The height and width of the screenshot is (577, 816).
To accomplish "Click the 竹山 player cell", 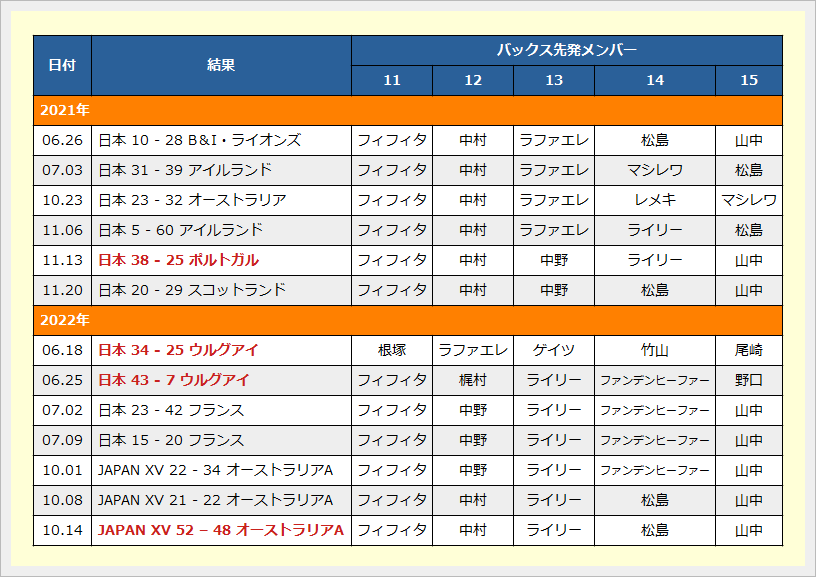I will tap(655, 350).
